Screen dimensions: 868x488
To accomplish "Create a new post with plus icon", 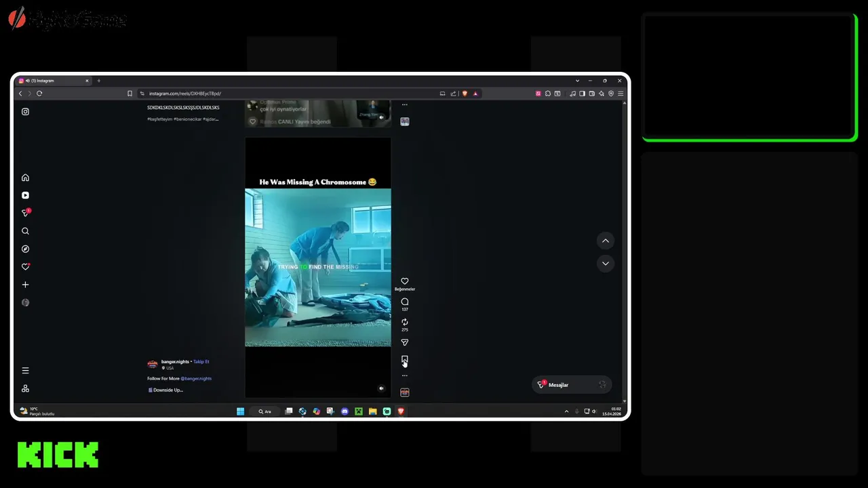I will pyautogui.click(x=25, y=285).
